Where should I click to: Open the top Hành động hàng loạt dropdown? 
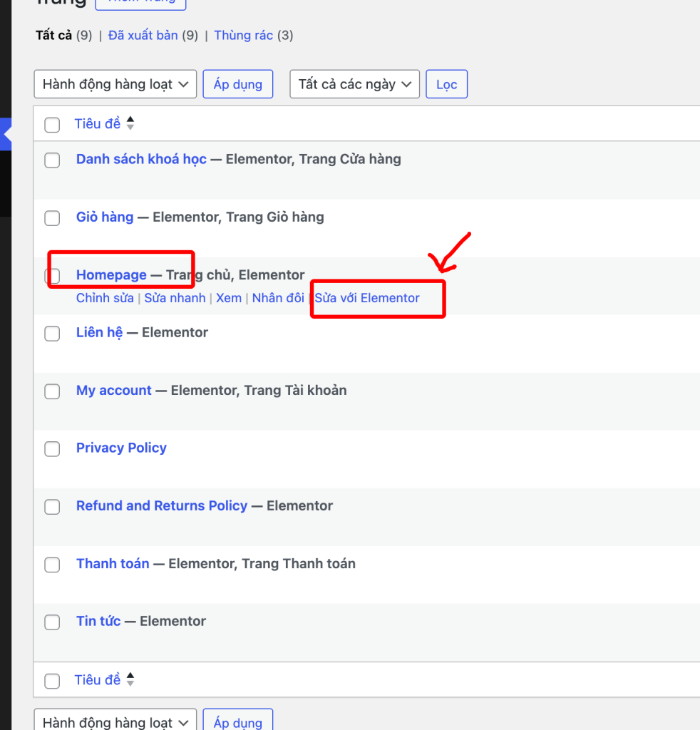115,84
